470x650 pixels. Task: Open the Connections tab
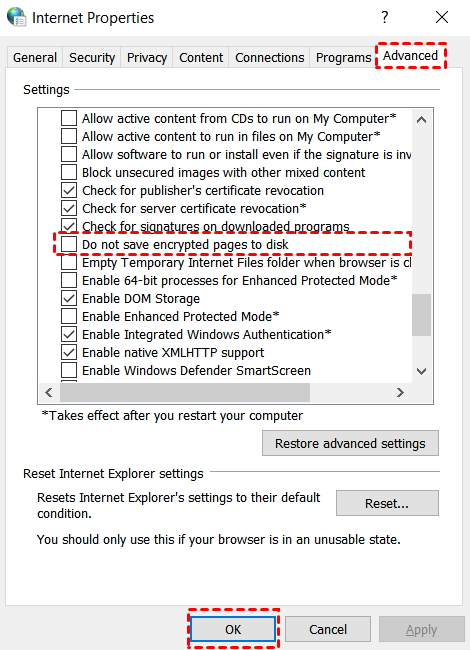pyautogui.click(x=269, y=57)
